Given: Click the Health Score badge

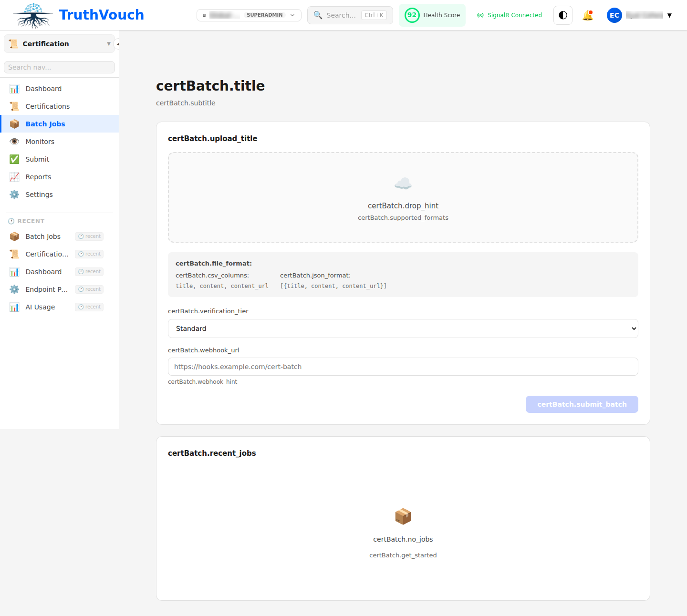Looking at the screenshot, I should coord(432,15).
